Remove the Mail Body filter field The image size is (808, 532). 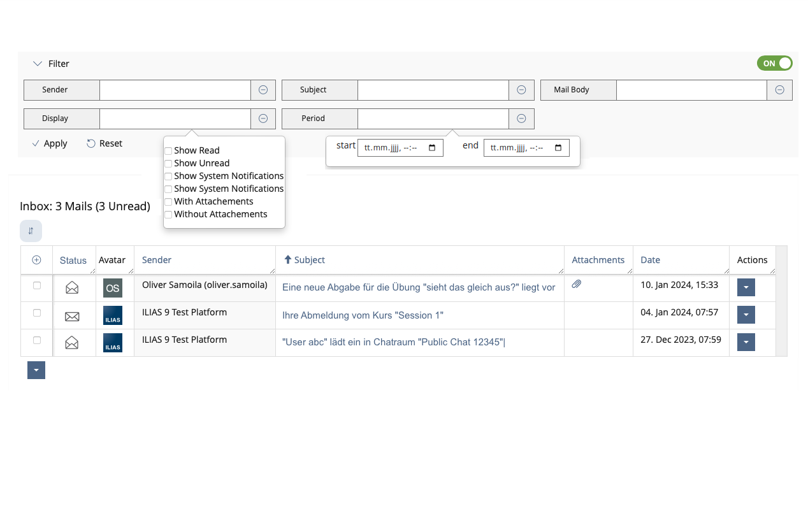pos(779,90)
